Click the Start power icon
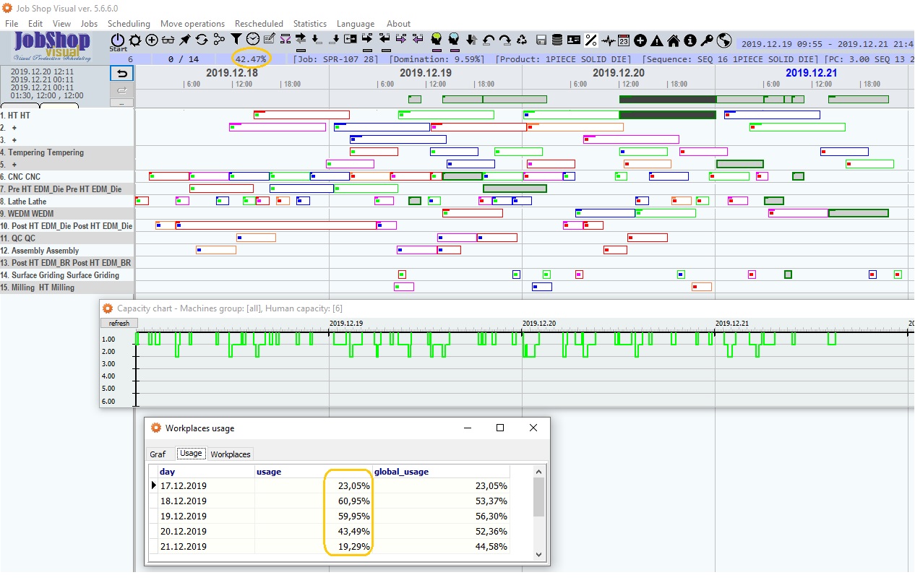 [x=118, y=40]
